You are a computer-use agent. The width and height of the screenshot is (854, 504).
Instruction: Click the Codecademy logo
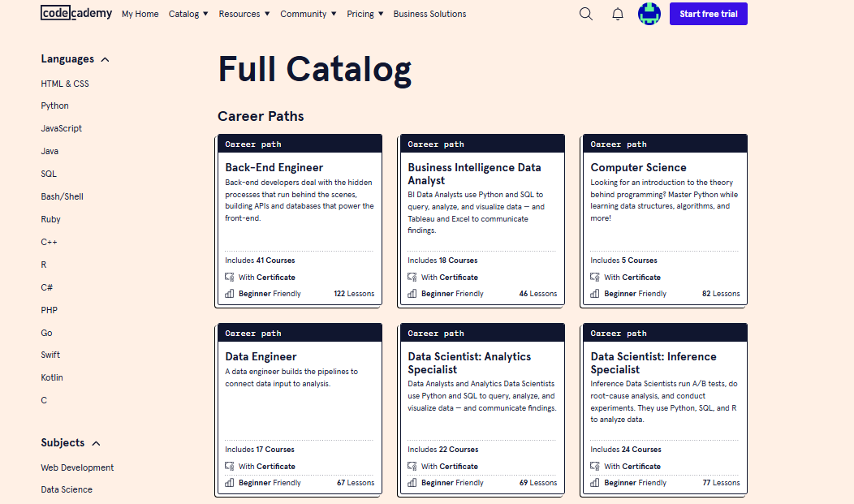[x=76, y=12]
